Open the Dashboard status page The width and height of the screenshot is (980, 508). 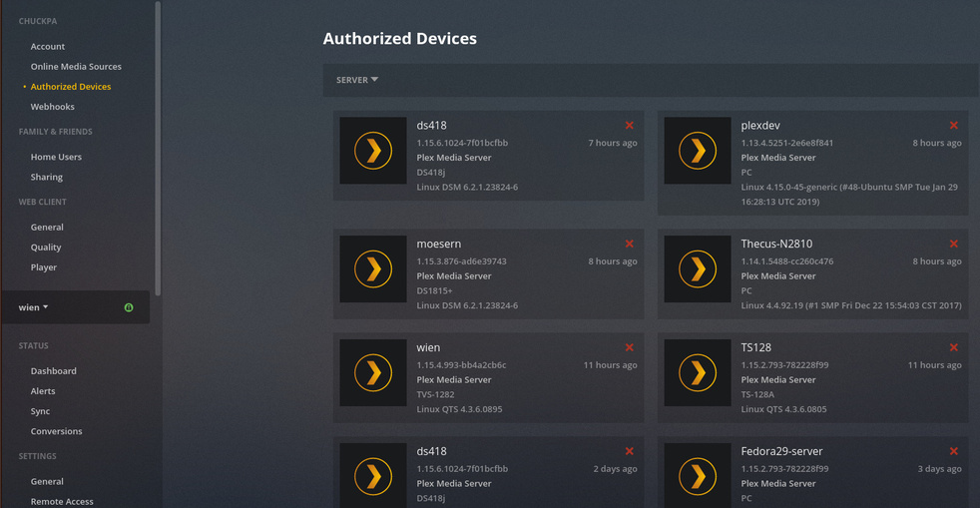click(x=54, y=371)
